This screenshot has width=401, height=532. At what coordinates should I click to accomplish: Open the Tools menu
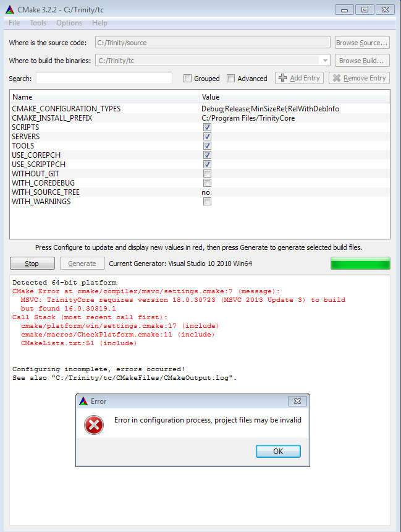[38, 23]
